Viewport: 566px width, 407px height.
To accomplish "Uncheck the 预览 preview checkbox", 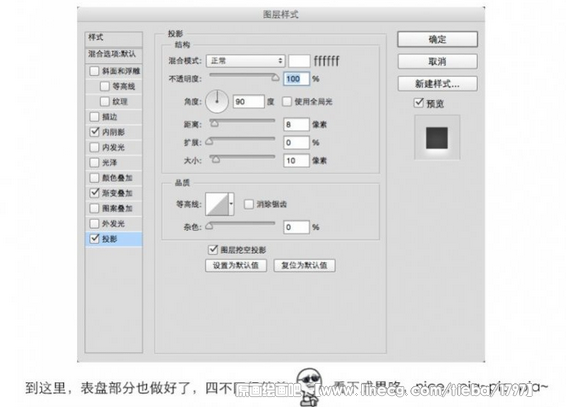I will 418,103.
